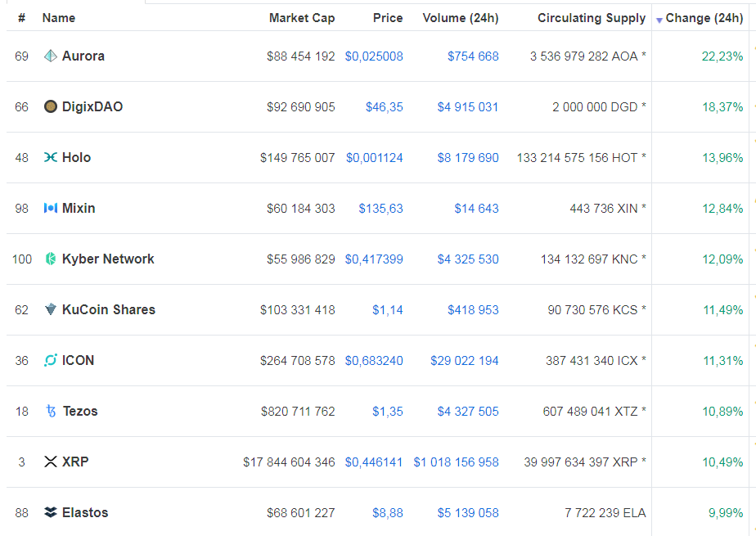The image size is (756, 536).
Task: Open the Elastos coin page
Action: [85, 512]
